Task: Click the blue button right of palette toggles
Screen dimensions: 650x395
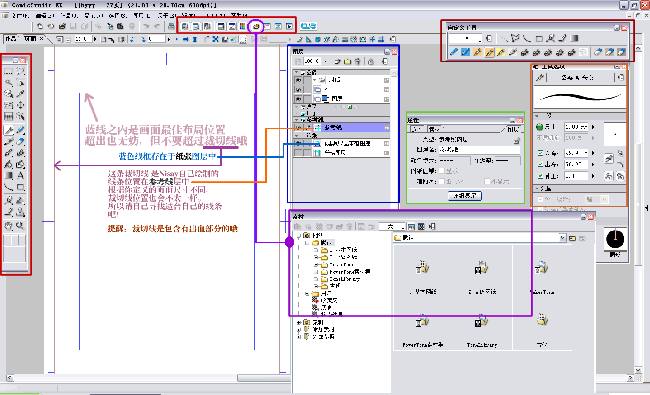Action: tap(308, 26)
